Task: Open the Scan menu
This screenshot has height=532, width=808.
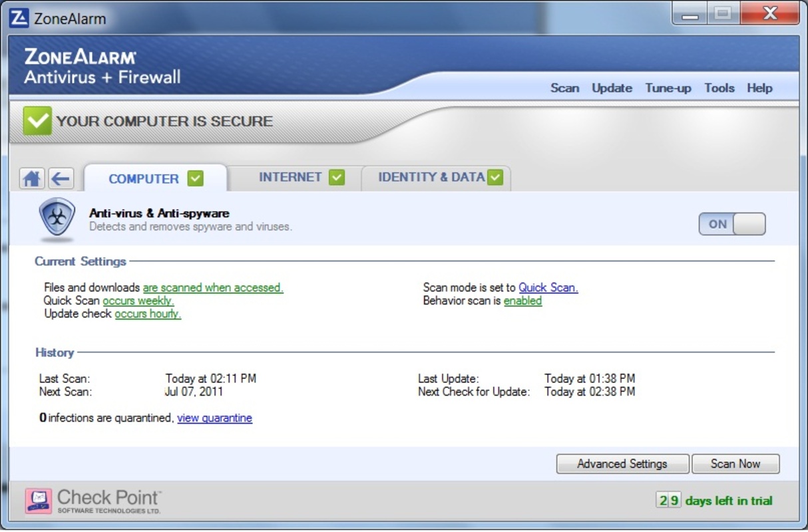Action: click(x=564, y=88)
